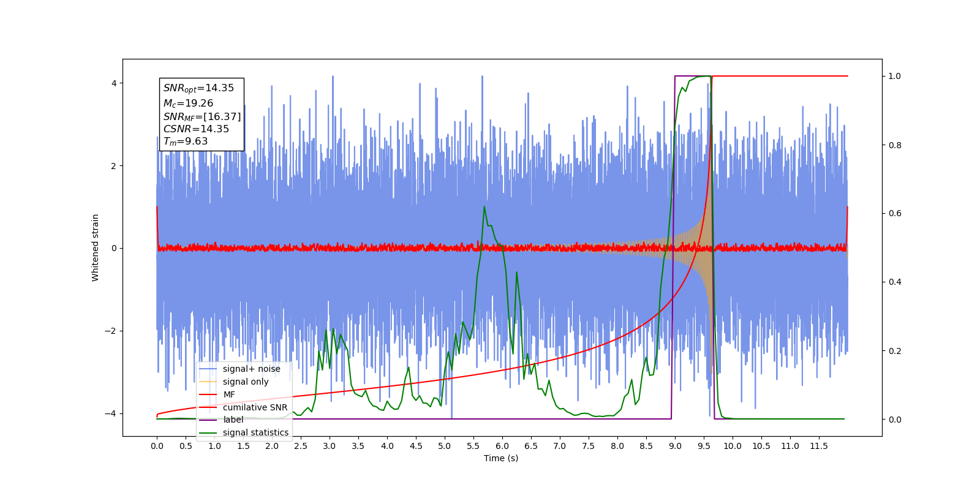Click the left y-axis tick label 4
The width and height of the screenshot is (980, 490).
coord(113,83)
